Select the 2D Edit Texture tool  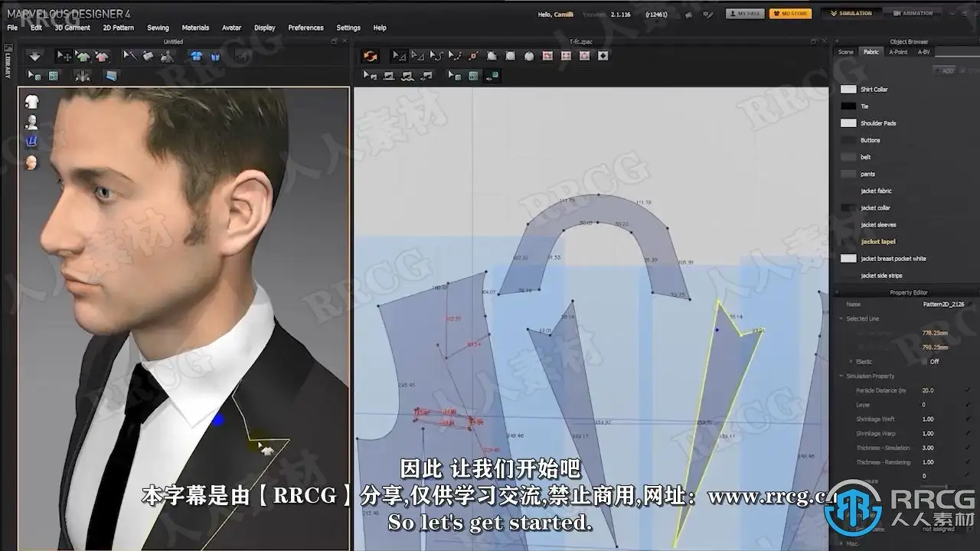455,75
